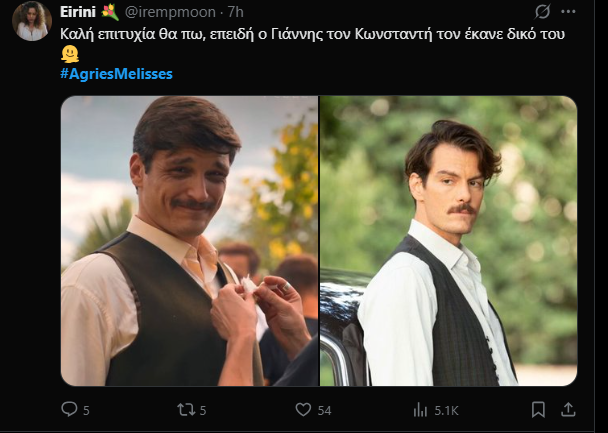Open Eirini's profile avatar picture
The height and width of the screenshot is (433, 608).
[32, 21]
